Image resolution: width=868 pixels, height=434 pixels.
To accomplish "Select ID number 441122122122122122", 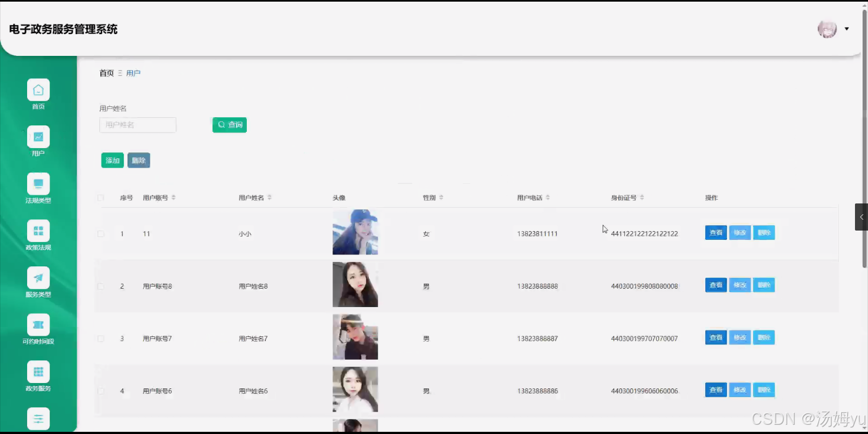I will coord(644,234).
